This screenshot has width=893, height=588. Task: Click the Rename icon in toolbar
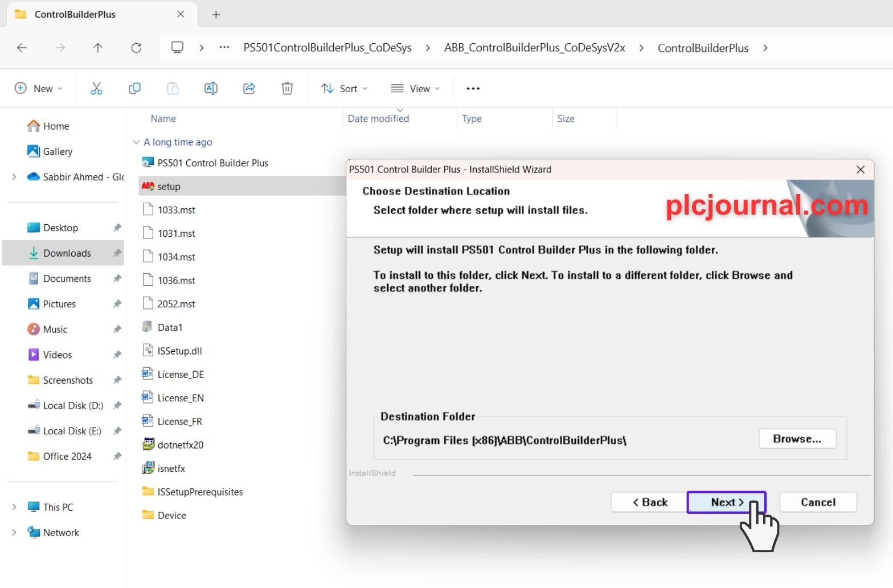pos(211,88)
